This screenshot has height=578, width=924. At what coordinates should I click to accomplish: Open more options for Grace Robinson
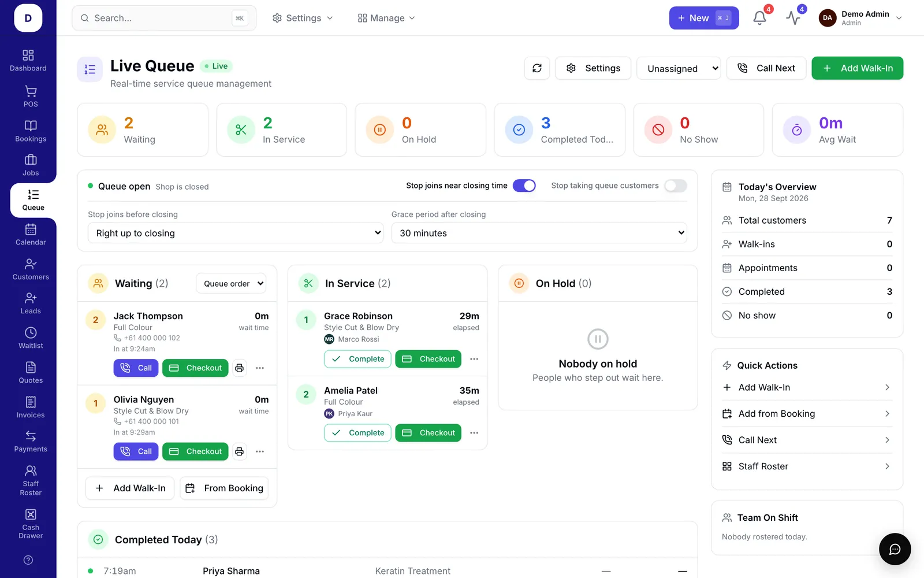tap(474, 359)
